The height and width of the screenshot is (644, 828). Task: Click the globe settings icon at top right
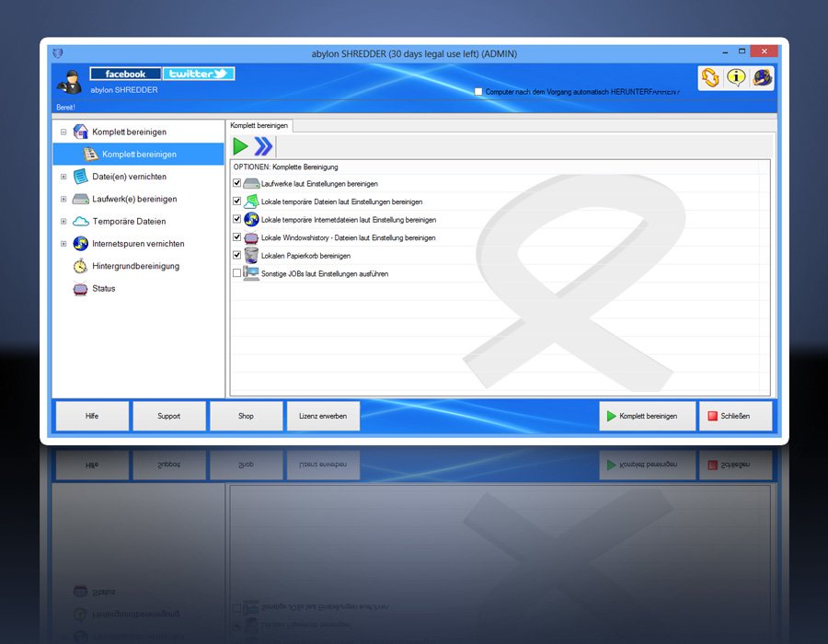pos(762,78)
